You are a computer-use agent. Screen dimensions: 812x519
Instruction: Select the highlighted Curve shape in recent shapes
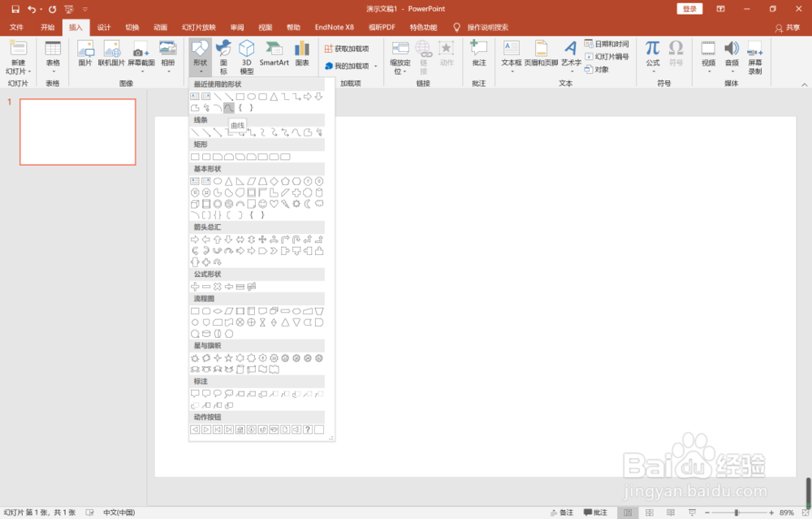[228, 108]
